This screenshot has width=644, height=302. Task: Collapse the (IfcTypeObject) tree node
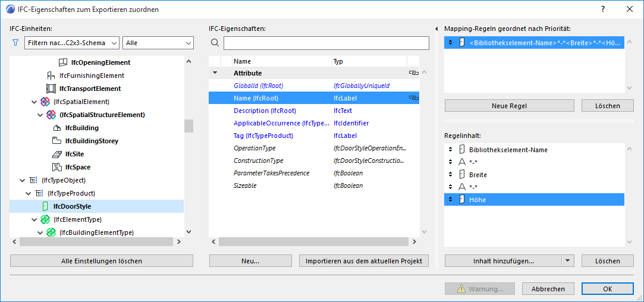(x=22, y=180)
